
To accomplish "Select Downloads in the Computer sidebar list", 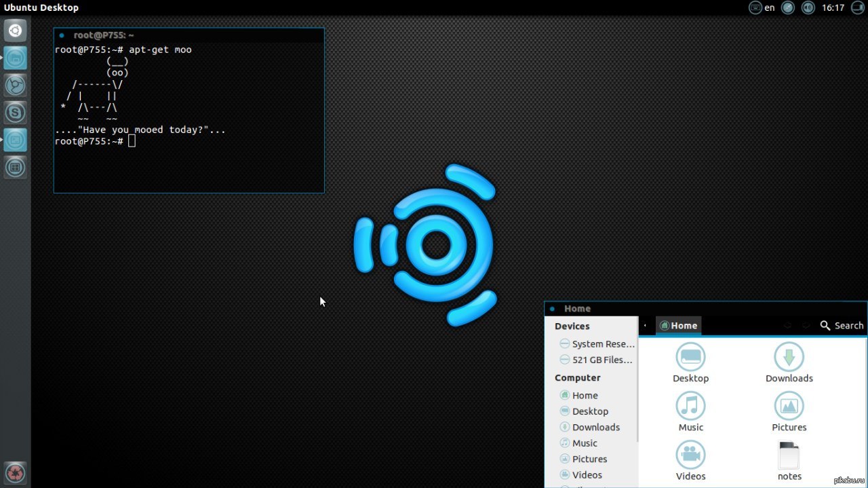I will (x=591, y=427).
